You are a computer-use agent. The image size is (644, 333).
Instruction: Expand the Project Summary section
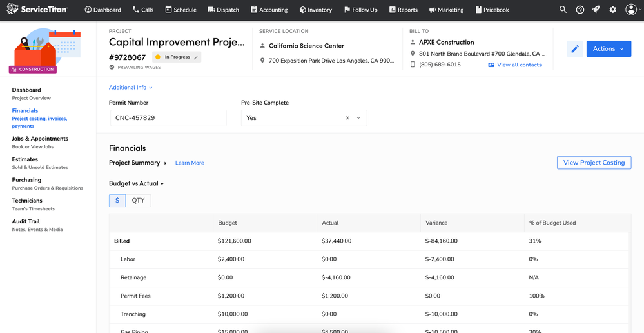tap(137, 163)
